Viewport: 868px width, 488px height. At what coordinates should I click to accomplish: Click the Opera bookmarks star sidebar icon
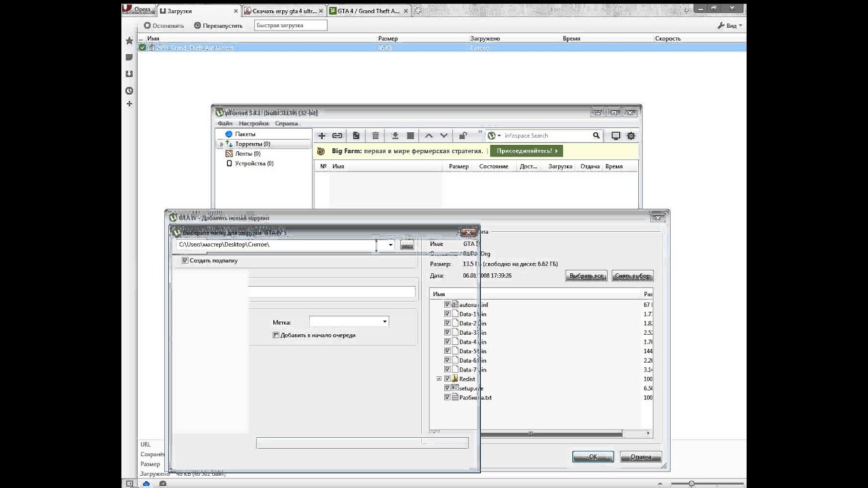click(x=129, y=41)
